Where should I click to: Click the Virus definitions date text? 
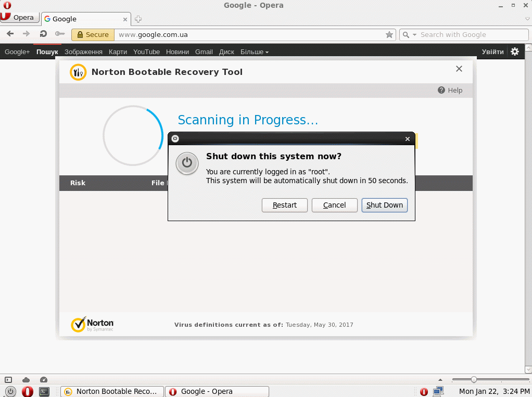pyautogui.click(x=319, y=325)
